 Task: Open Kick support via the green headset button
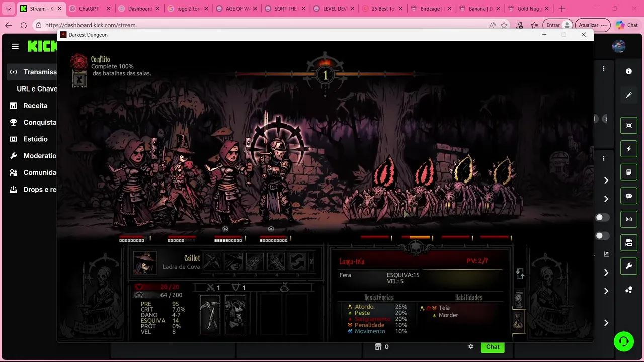pyautogui.click(x=624, y=341)
